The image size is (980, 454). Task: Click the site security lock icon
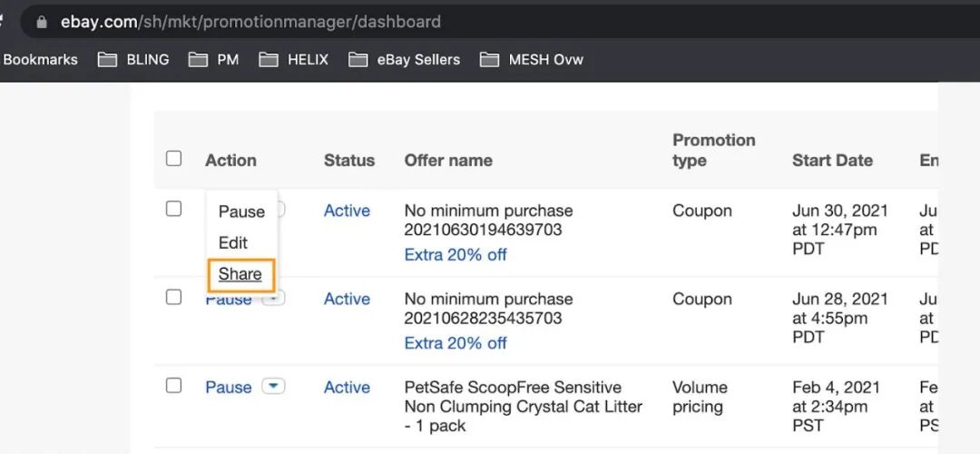tap(41, 22)
